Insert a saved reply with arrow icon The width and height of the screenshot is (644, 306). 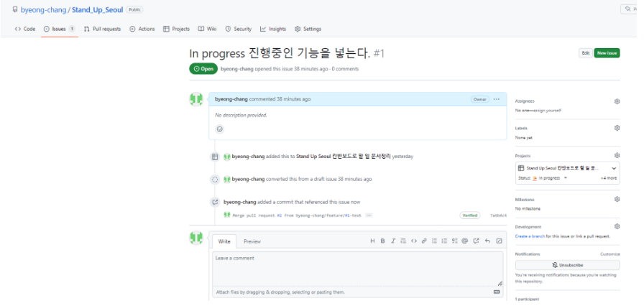coord(487,241)
